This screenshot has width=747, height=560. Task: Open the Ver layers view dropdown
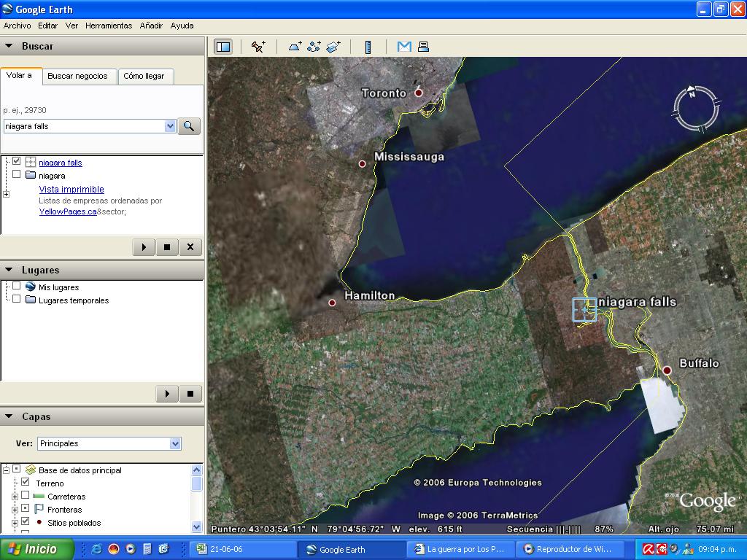pos(175,444)
